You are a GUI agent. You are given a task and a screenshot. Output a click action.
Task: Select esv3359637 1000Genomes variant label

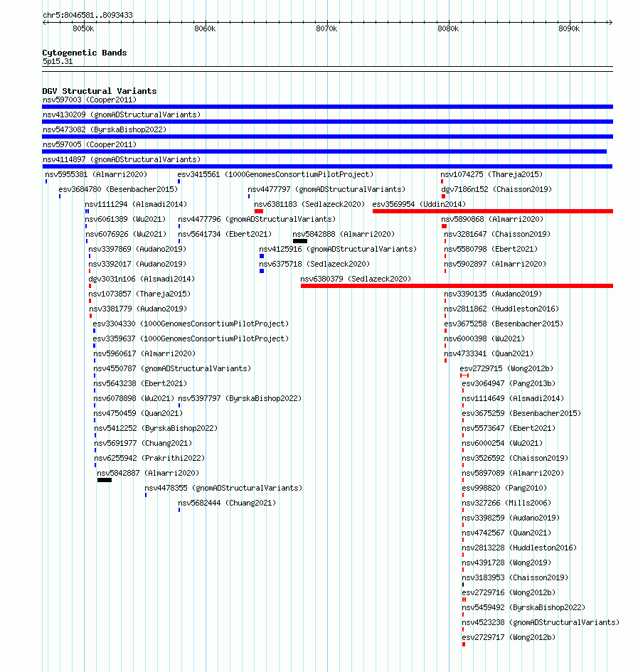coord(191,339)
